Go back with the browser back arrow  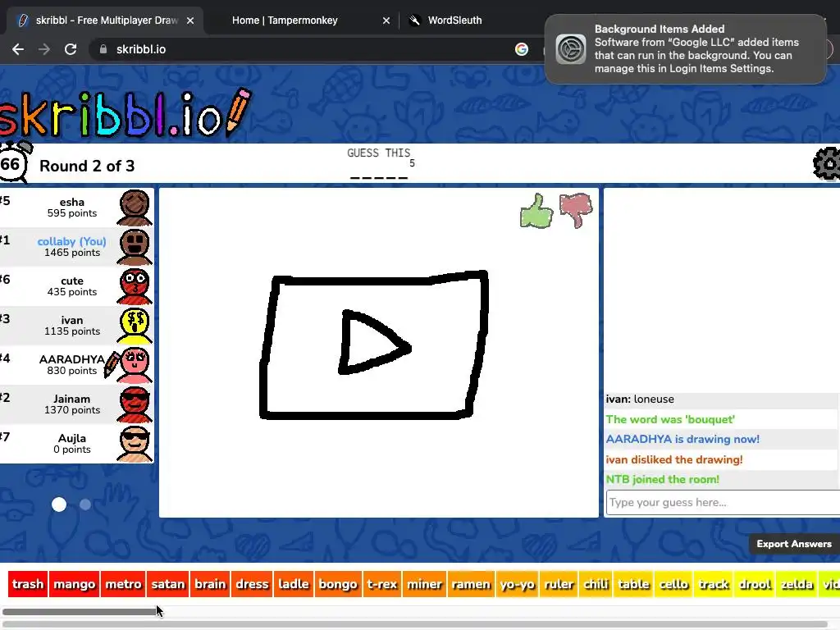(x=18, y=49)
